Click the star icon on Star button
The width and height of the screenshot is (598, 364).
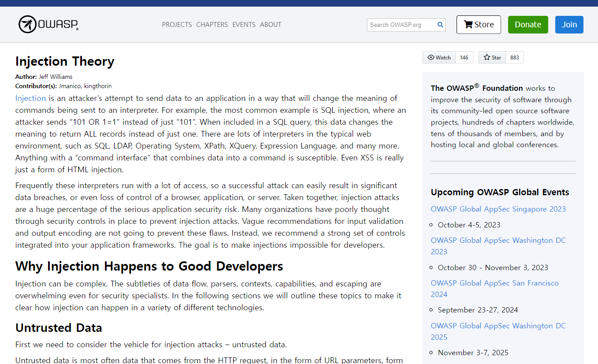click(x=487, y=57)
